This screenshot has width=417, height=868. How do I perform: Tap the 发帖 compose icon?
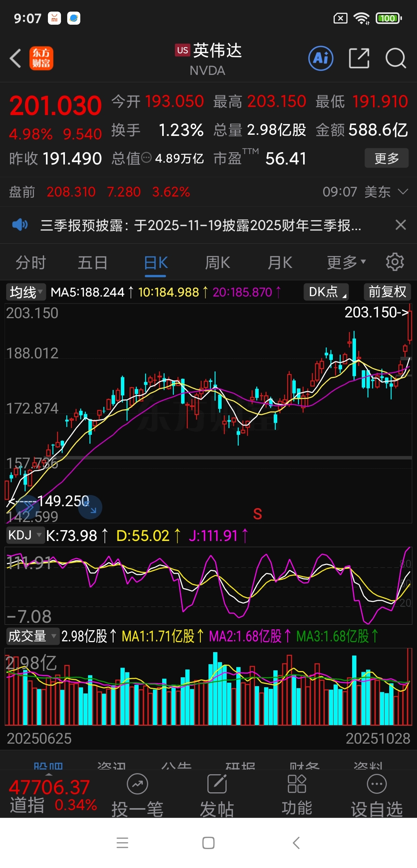click(217, 784)
